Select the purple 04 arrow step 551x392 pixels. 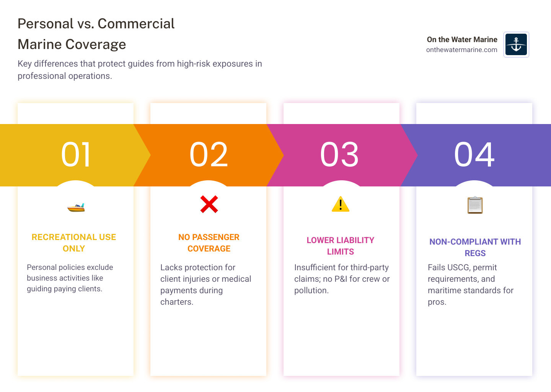pyautogui.click(x=474, y=155)
